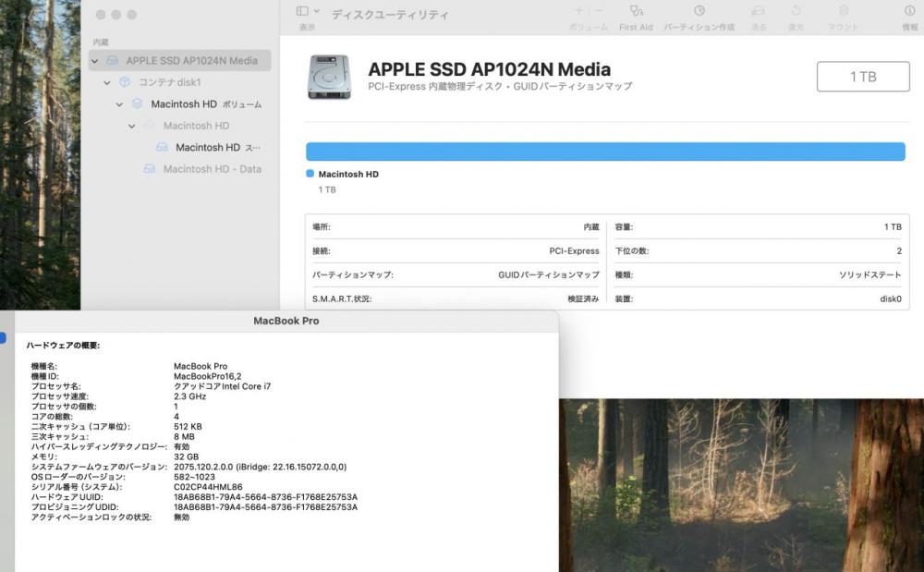Click the plus add volume icon
Image resolution: width=924 pixels, height=572 pixels.
[x=578, y=10]
